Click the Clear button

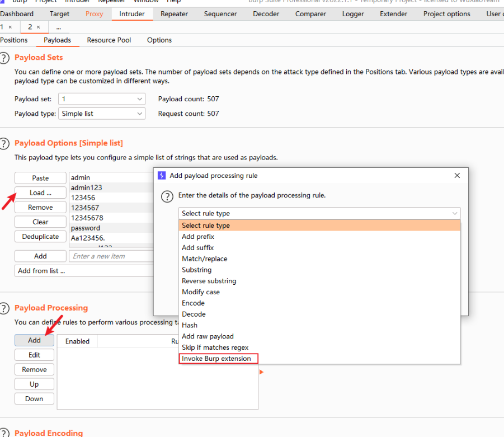point(40,222)
